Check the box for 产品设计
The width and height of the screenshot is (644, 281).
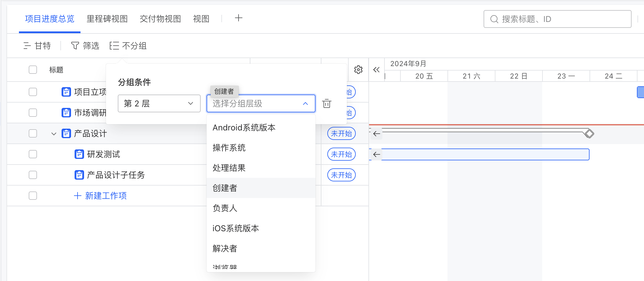[x=33, y=133]
